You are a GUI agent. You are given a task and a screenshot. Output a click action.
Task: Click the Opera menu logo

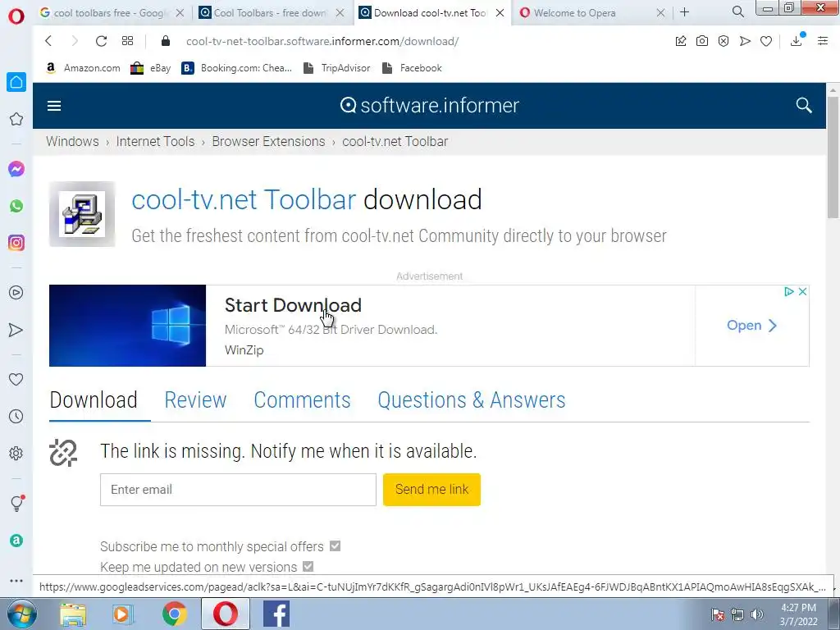coord(16,16)
